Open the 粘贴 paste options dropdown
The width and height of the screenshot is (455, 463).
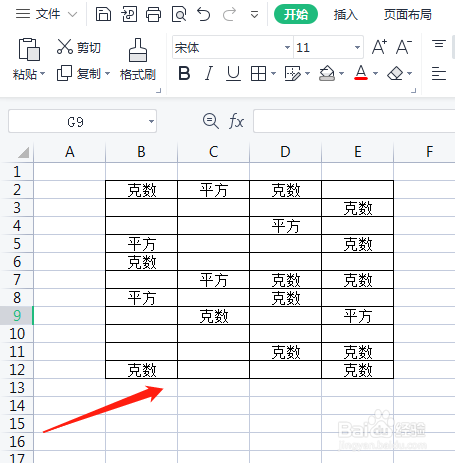point(43,73)
